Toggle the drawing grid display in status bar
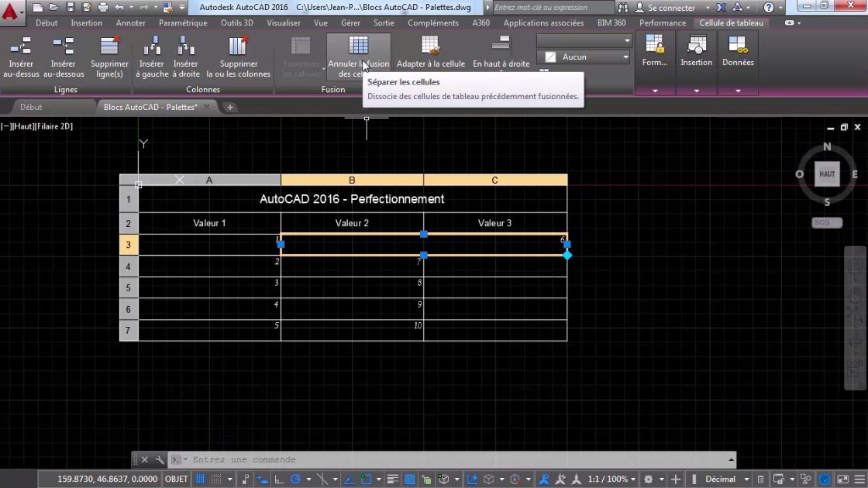Screen dimensions: 868x488 point(201,479)
